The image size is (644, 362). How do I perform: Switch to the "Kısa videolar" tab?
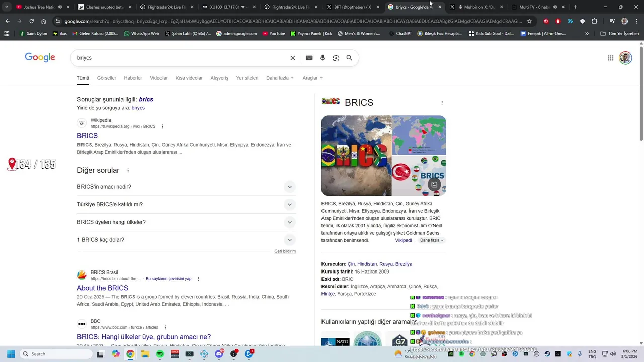pyautogui.click(x=189, y=78)
